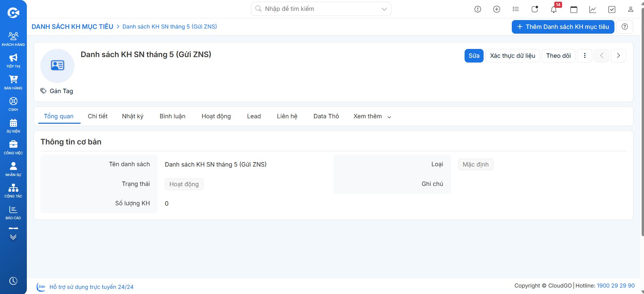
Task: Open the Tiếp Thị sidebar module
Action: click(x=13, y=61)
